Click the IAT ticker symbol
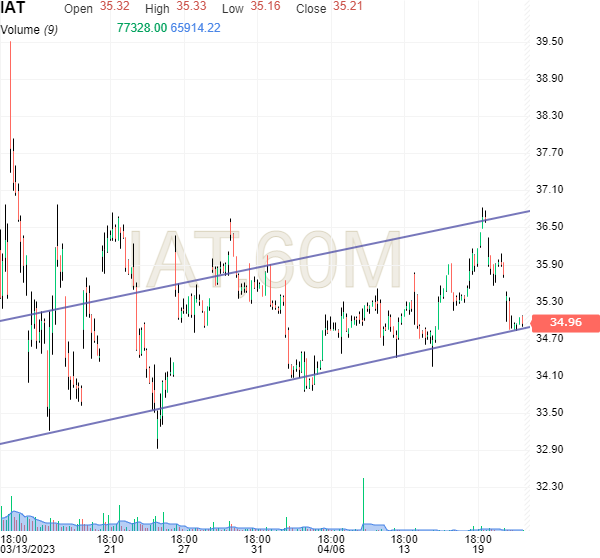The height and width of the screenshot is (558, 600). (13, 9)
